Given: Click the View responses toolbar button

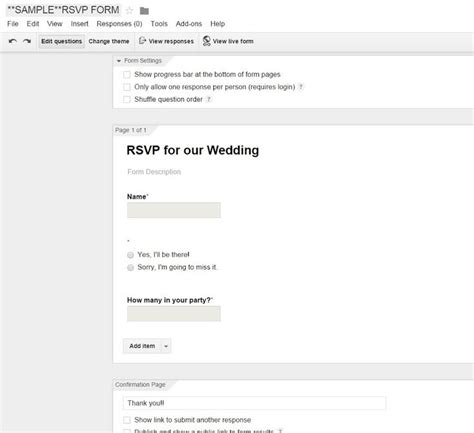Looking at the screenshot, I should 166,41.
